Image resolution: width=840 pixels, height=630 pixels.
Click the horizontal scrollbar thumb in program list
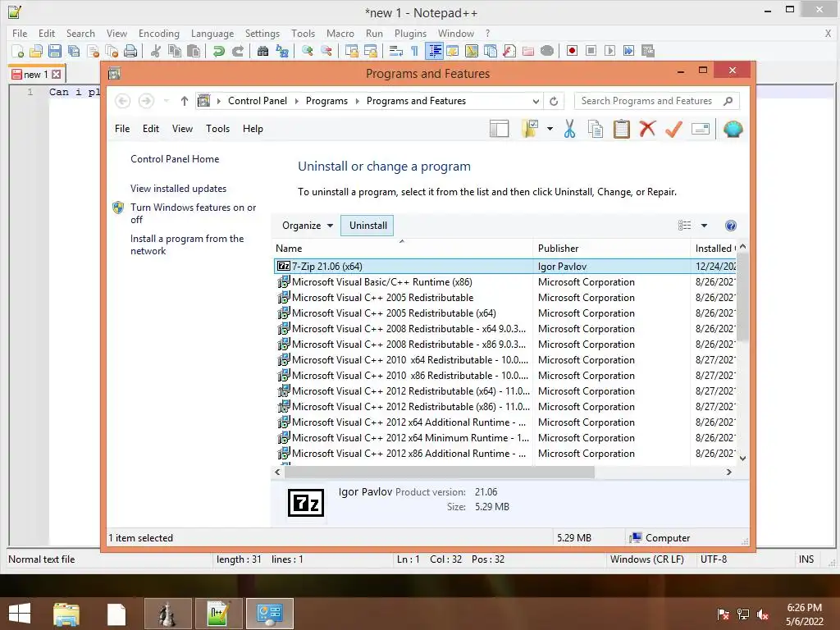pos(440,472)
